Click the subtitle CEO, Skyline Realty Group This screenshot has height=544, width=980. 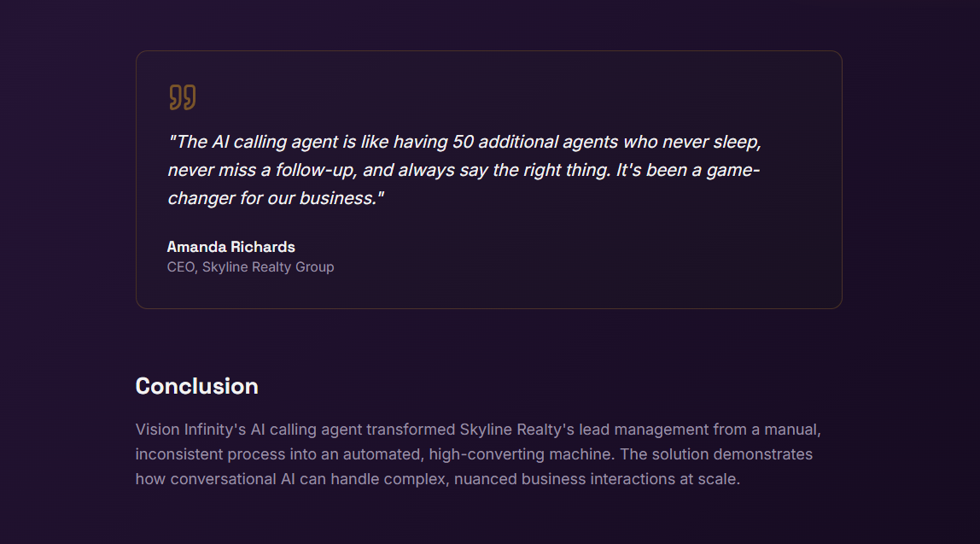coord(250,267)
